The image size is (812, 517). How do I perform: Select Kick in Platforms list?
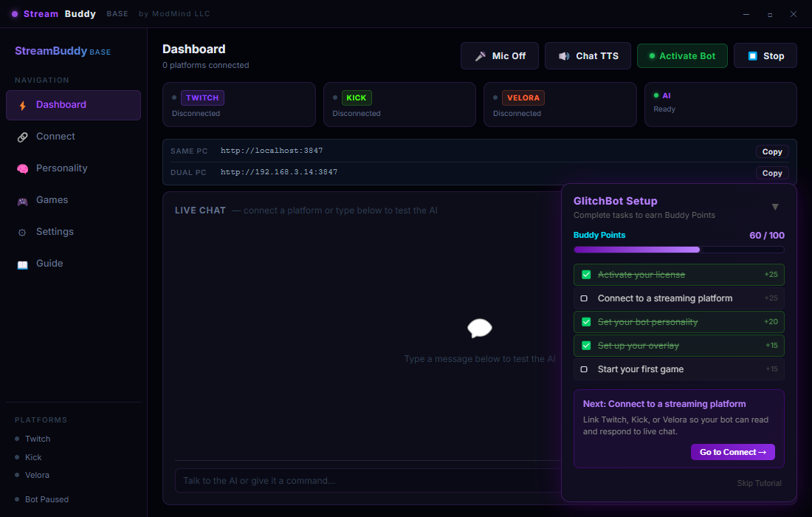pos(33,457)
